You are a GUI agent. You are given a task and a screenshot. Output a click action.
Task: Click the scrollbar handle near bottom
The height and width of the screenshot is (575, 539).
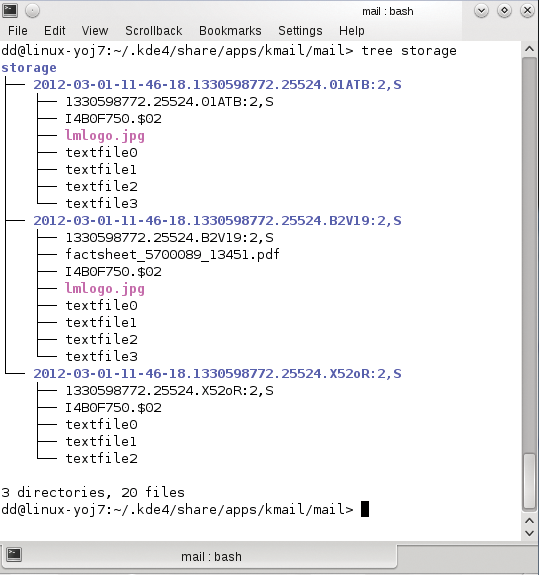click(529, 481)
